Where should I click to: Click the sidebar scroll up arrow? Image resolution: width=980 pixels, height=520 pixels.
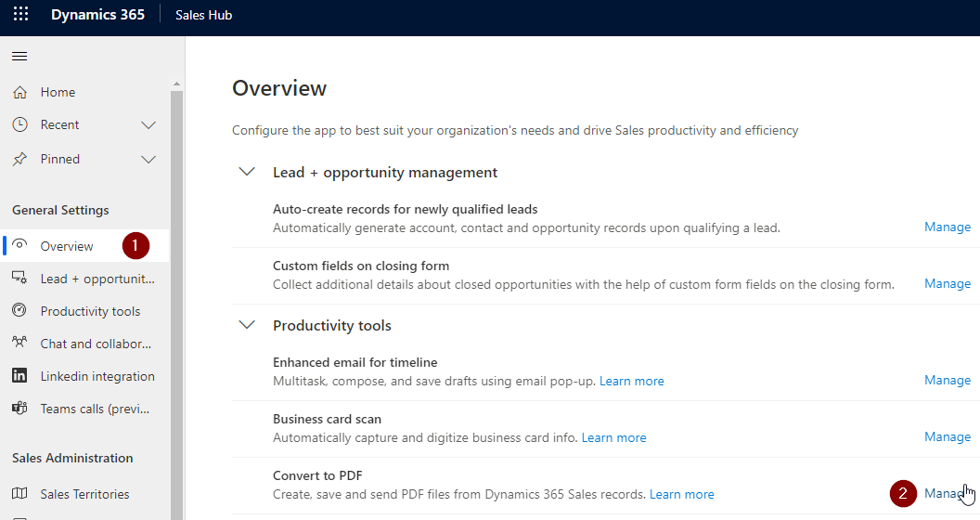pyautogui.click(x=176, y=84)
